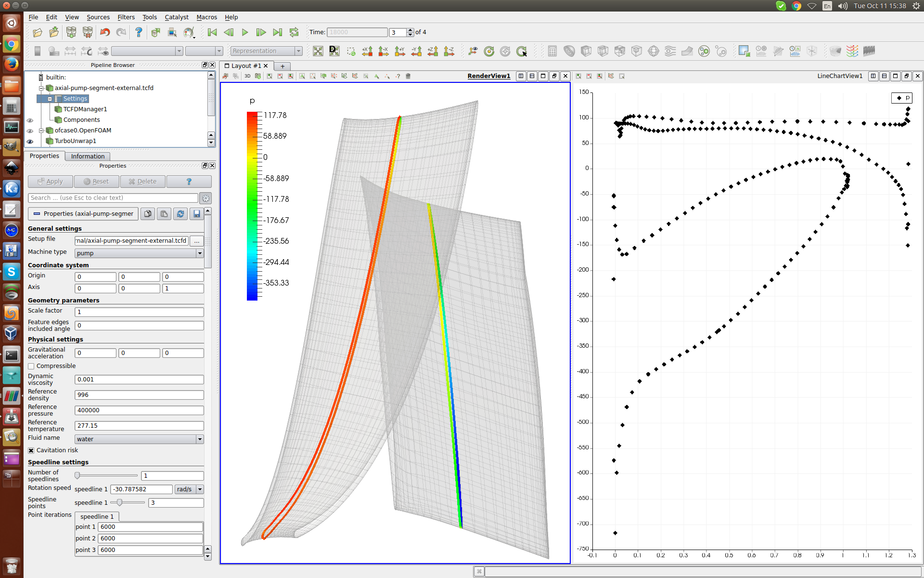Screen dimensions: 924x578
Task: Click the Apply button
Action: 51,182
